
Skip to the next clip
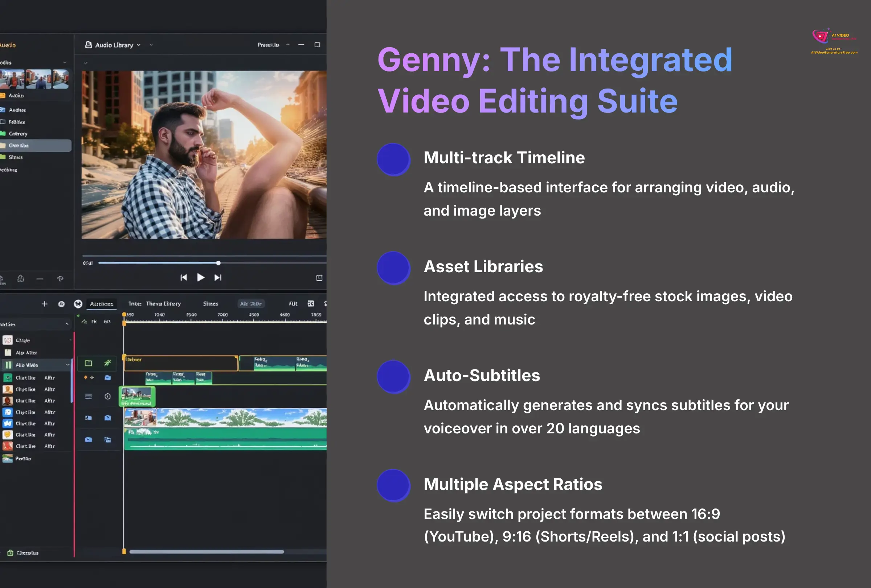[x=218, y=278]
